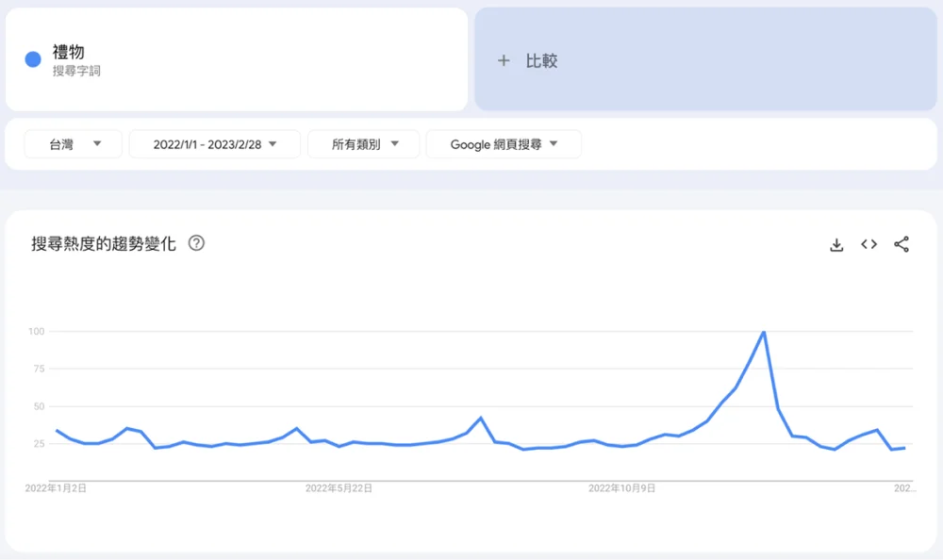Click the plus icon beside 比較
Image resolution: width=943 pixels, height=560 pixels.
click(504, 60)
